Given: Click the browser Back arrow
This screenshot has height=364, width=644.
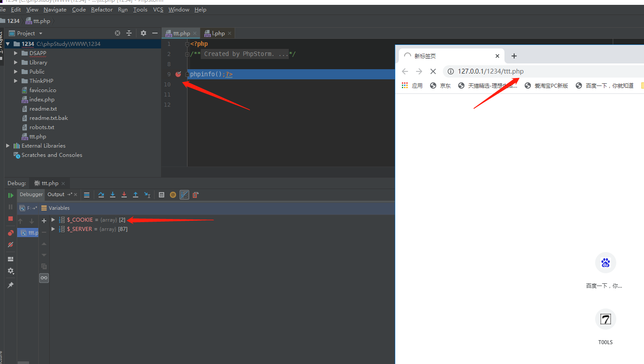Looking at the screenshot, I should click(x=405, y=71).
